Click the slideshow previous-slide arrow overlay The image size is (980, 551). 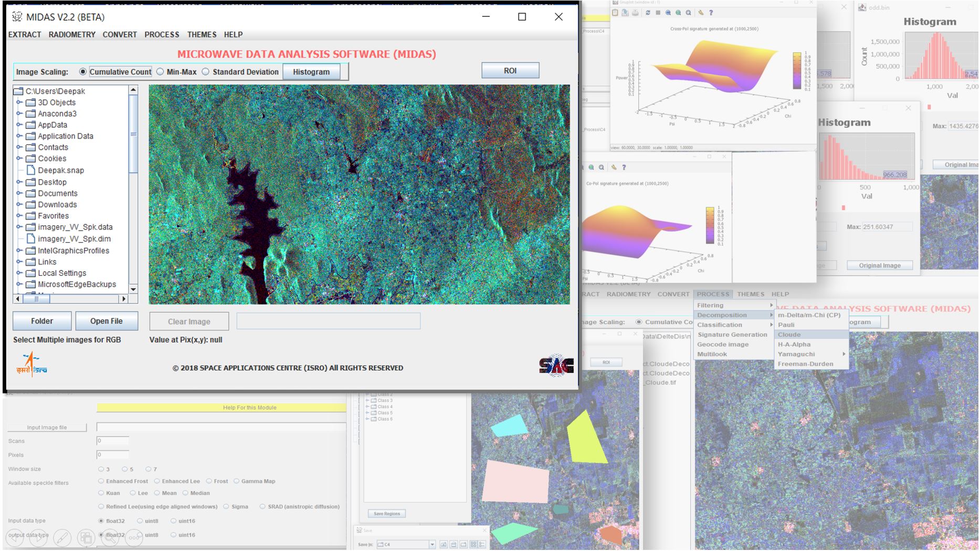(15, 537)
